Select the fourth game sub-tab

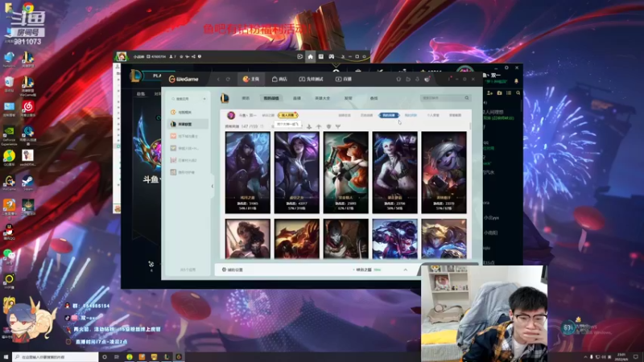pyautogui.click(x=322, y=98)
